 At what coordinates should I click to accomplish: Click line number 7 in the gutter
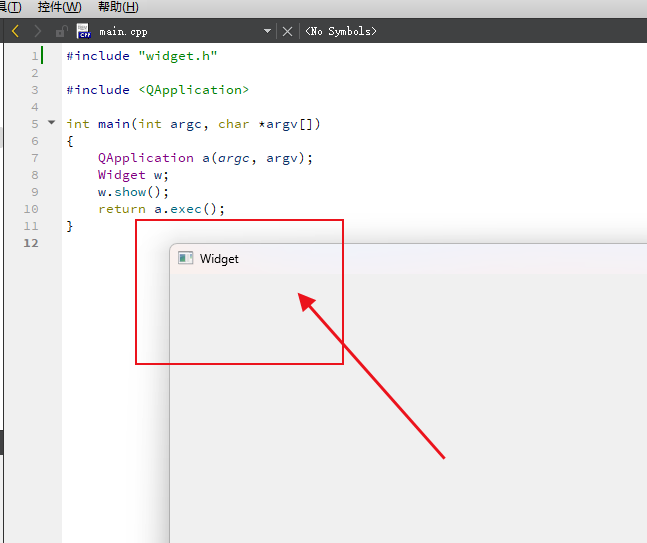(35, 158)
